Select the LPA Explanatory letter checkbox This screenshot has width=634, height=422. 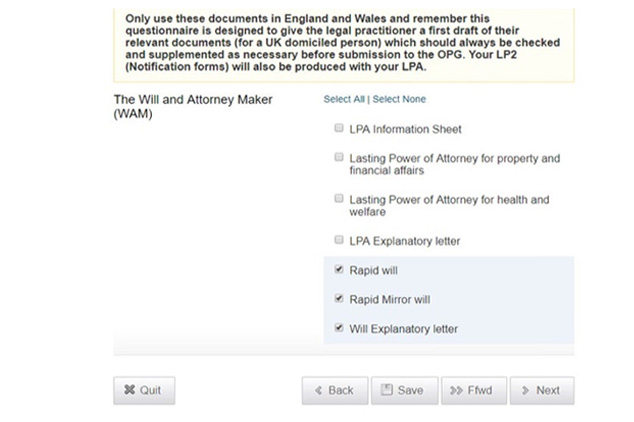pos(339,241)
